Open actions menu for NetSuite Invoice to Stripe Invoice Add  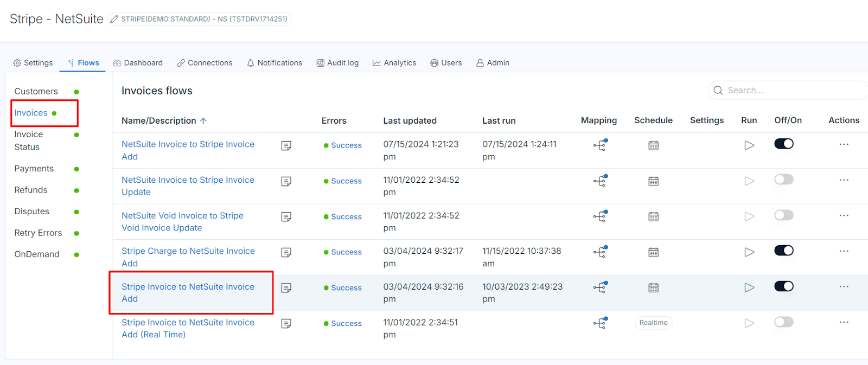(x=844, y=144)
